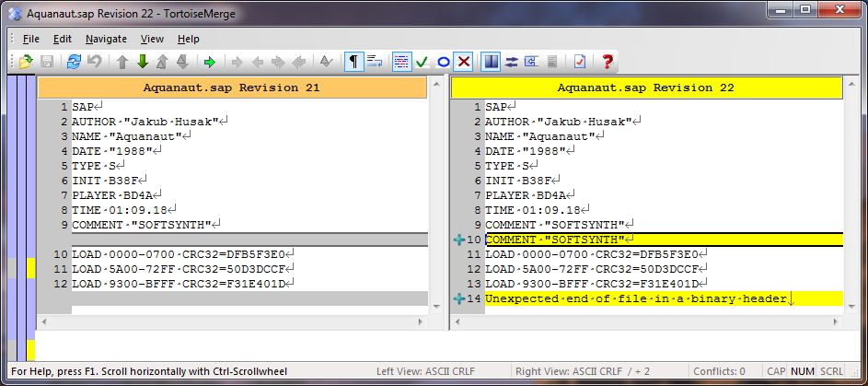Reload the files with the blue refresh icon

point(74,62)
